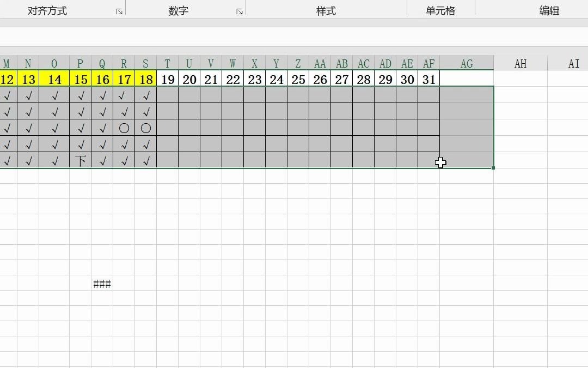The width and height of the screenshot is (588, 368).
Task: Click the cell containing 下
Action: coord(80,160)
